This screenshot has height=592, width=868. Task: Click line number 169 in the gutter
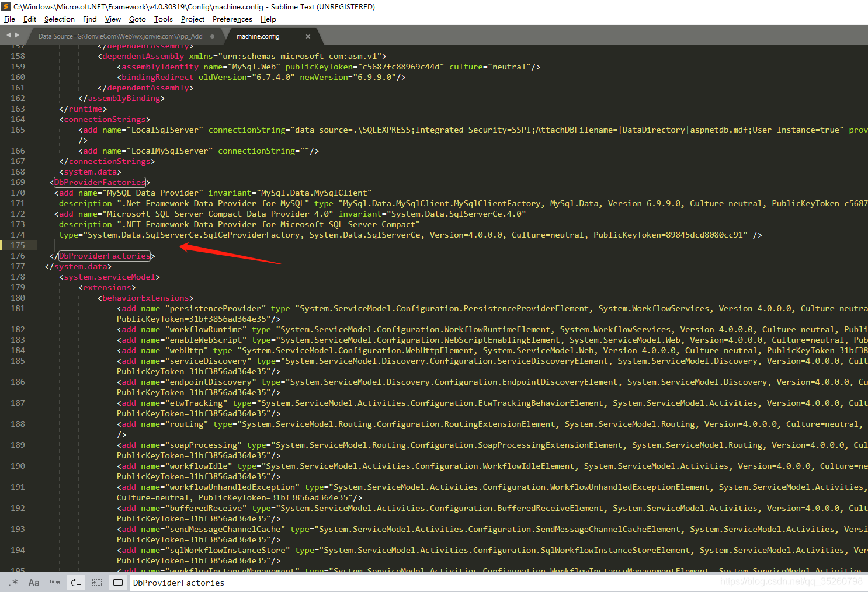point(18,182)
